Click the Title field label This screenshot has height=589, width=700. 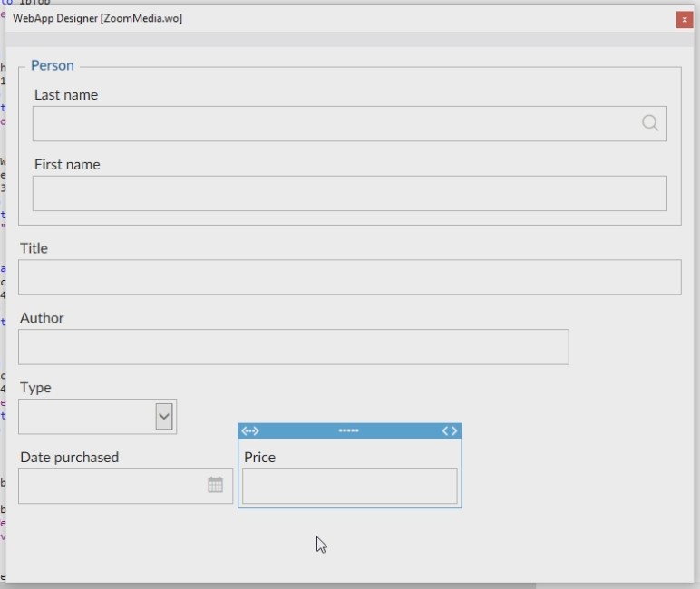click(34, 248)
